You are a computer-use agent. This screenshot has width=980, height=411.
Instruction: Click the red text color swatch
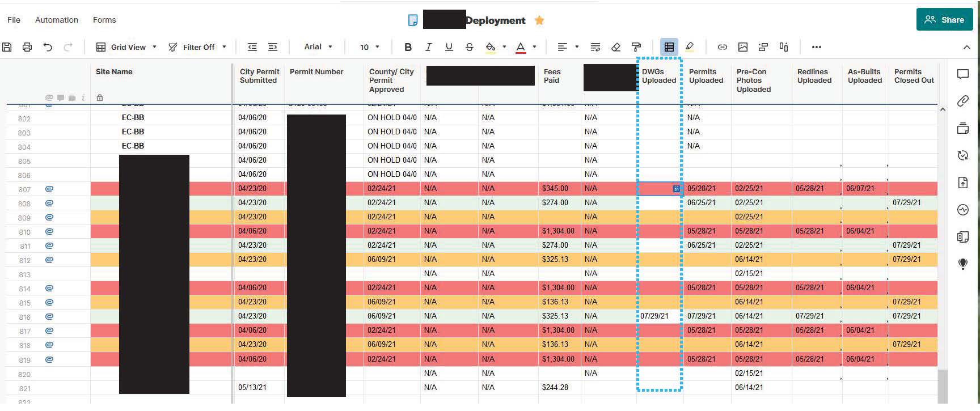tap(521, 47)
